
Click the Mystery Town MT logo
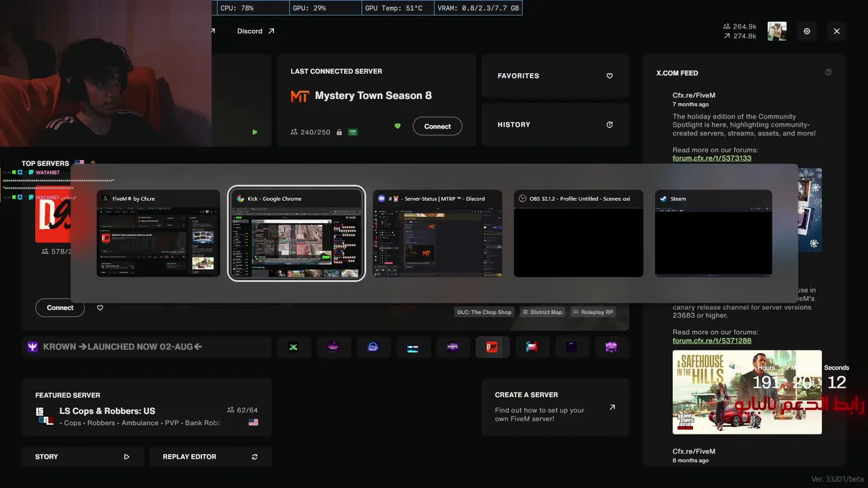(x=300, y=96)
